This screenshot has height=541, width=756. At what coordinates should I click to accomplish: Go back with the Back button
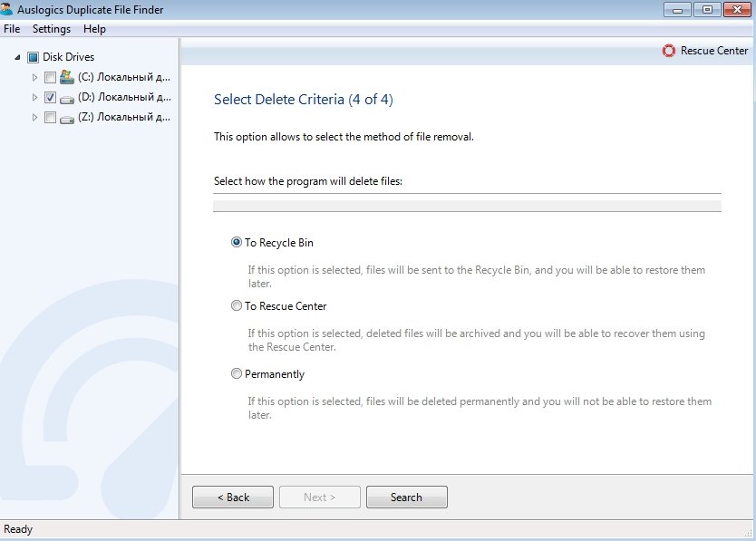[233, 498]
